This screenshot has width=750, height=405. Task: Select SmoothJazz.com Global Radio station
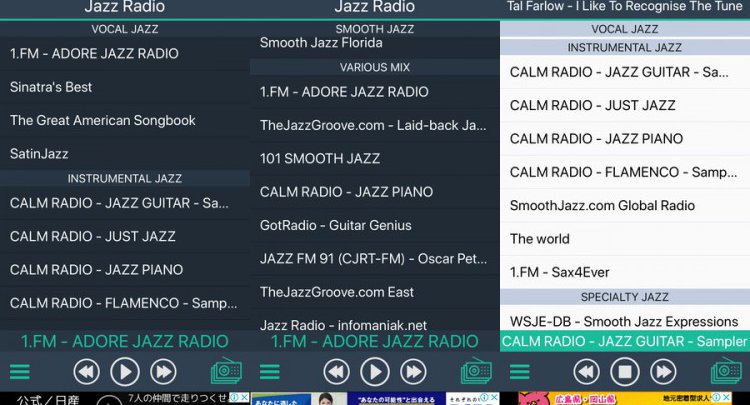coord(625,206)
